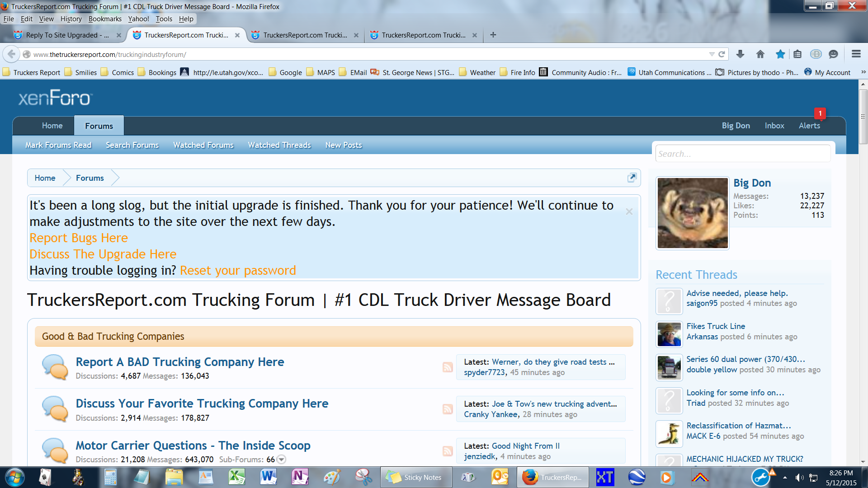Open the Firefox hamburger menu
868x488 pixels.
(856, 54)
